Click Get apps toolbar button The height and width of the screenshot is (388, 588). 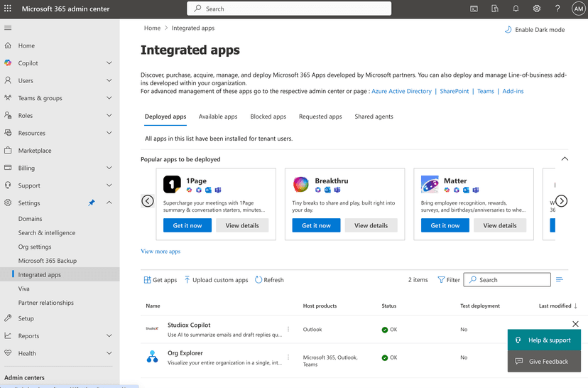pos(160,280)
